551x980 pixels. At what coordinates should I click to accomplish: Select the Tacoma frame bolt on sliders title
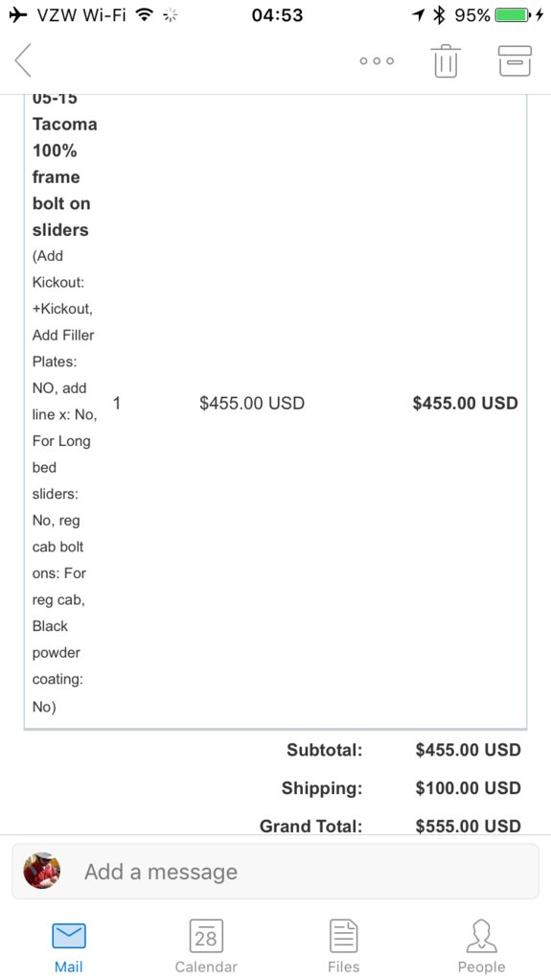click(65, 164)
